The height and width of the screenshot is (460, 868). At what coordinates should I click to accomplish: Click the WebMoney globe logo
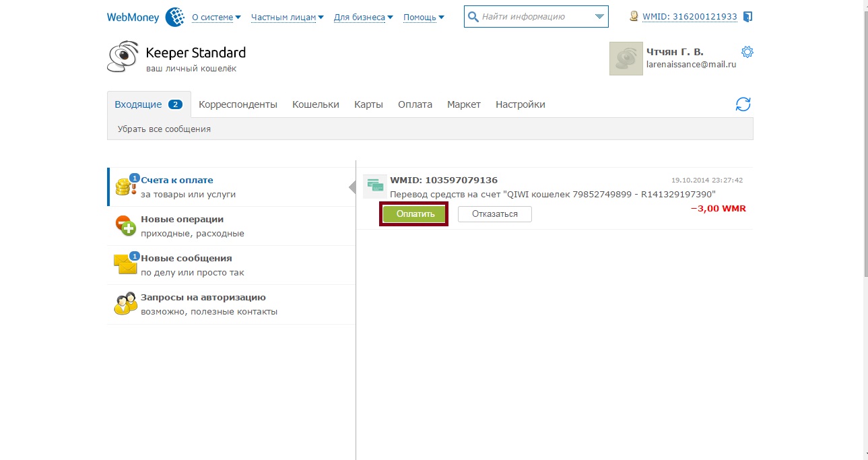tap(175, 17)
